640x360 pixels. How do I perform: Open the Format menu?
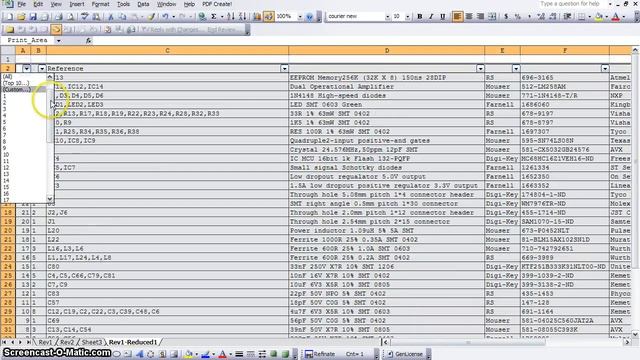pyautogui.click(x=100, y=4)
